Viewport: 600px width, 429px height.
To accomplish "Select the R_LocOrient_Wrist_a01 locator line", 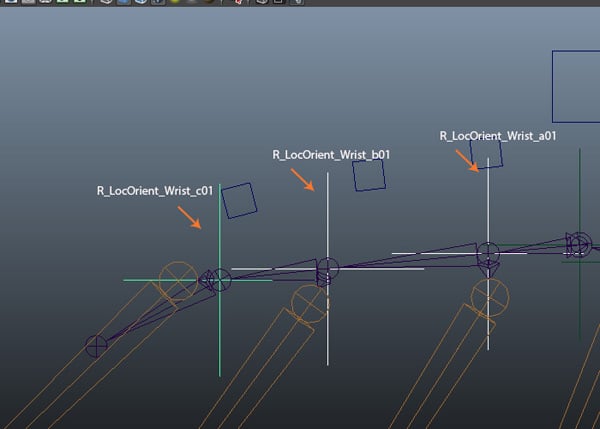I will (488, 210).
